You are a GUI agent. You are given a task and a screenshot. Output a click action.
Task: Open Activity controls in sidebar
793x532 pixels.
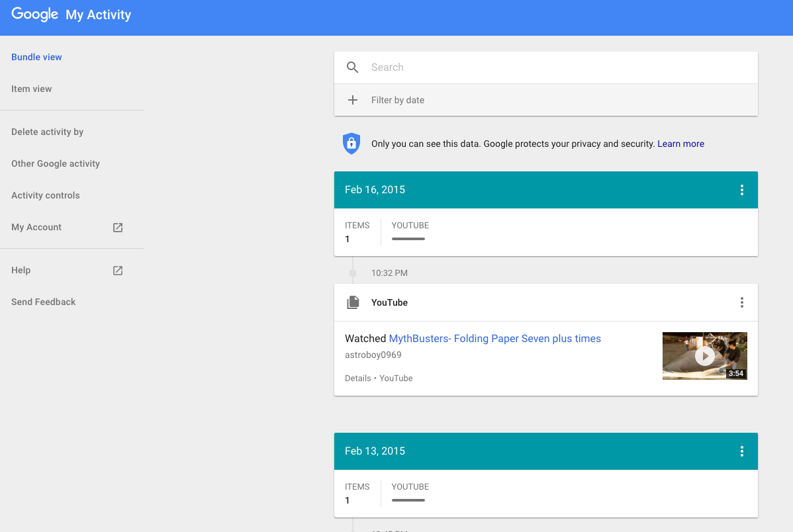(45, 195)
